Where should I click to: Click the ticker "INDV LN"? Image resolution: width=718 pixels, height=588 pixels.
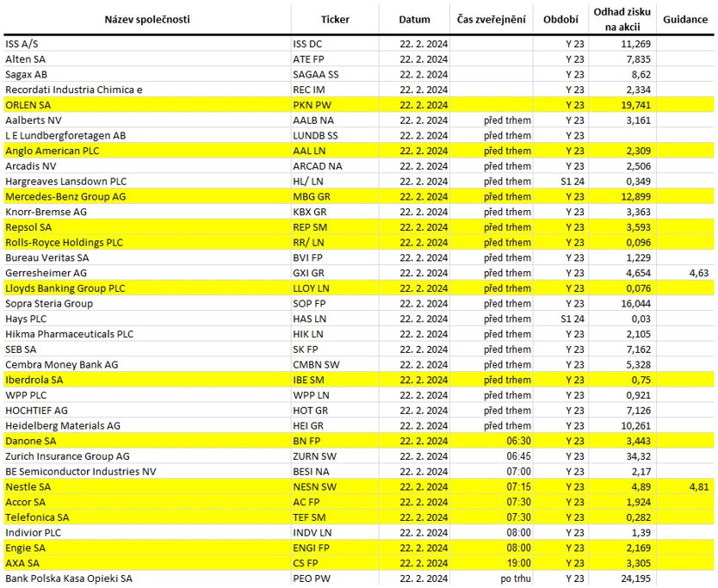pos(313,533)
